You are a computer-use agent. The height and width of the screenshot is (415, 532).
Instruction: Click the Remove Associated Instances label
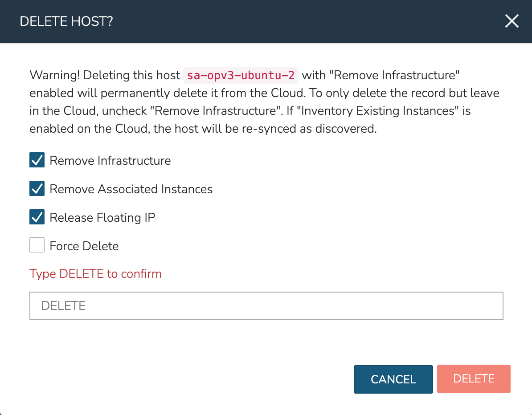(x=131, y=189)
